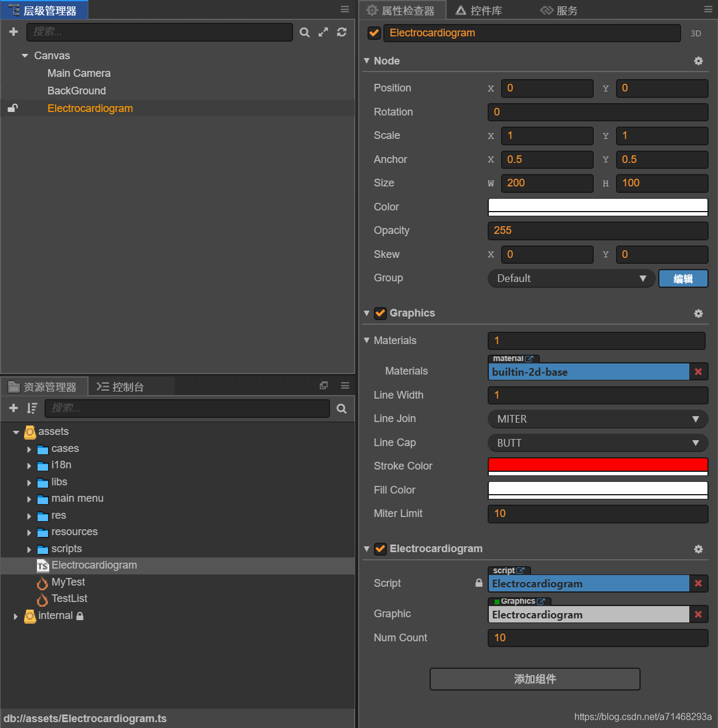
Task: Clear the Script field with red X
Action: [x=699, y=583]
